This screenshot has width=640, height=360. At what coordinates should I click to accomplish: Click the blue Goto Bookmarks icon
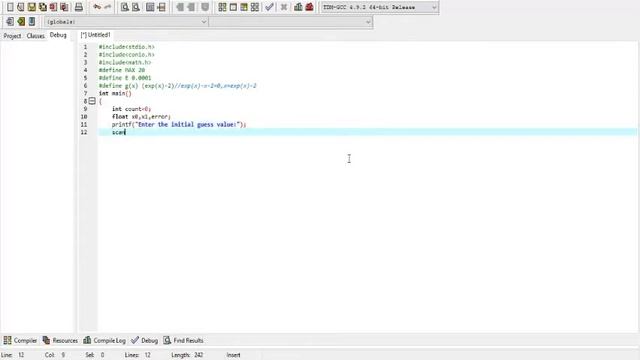pyautogui.click(x=31, y=21)
